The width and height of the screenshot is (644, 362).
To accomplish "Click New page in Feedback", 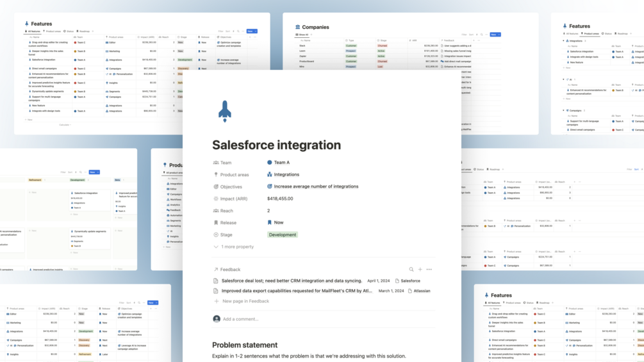I will pos(245,301).
